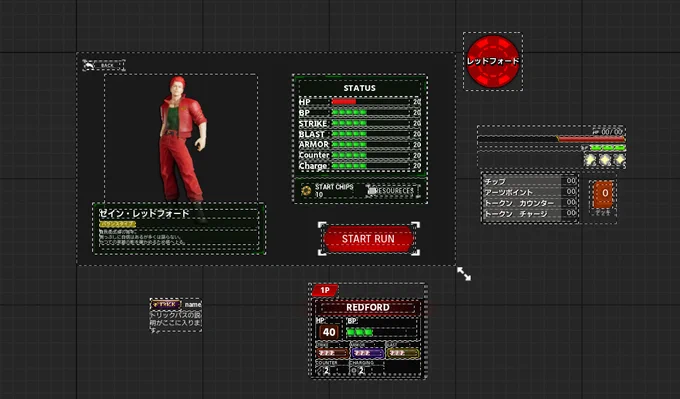Click the orange card showing 0

603,195
